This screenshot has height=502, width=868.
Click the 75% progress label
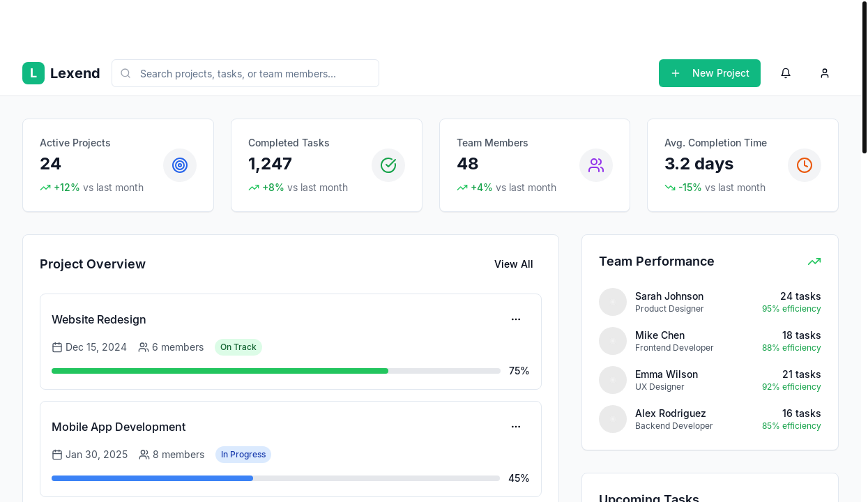pyautogui.click(x=519, y=371)
